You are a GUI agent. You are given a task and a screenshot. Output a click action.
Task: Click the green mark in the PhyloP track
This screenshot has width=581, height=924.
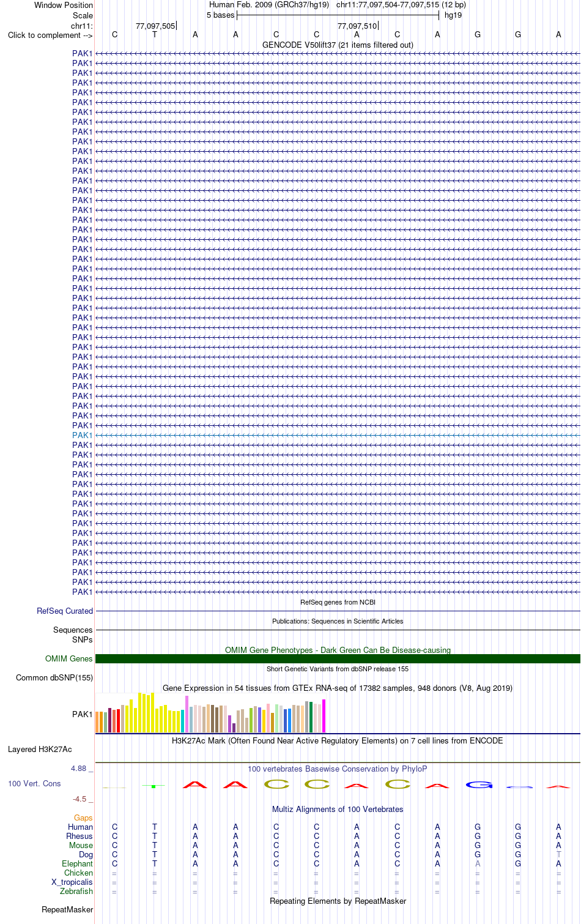click(x=154, y=786)
